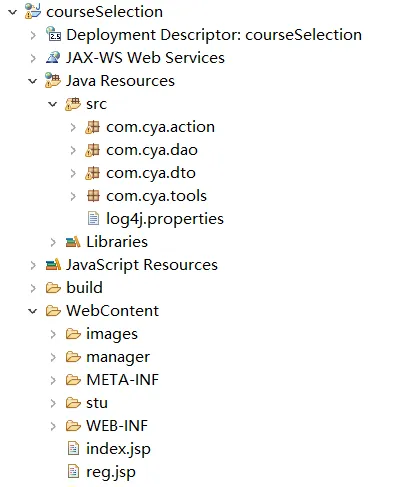
Task: Collapse the WebContent folder
Action: coord(32,311)
